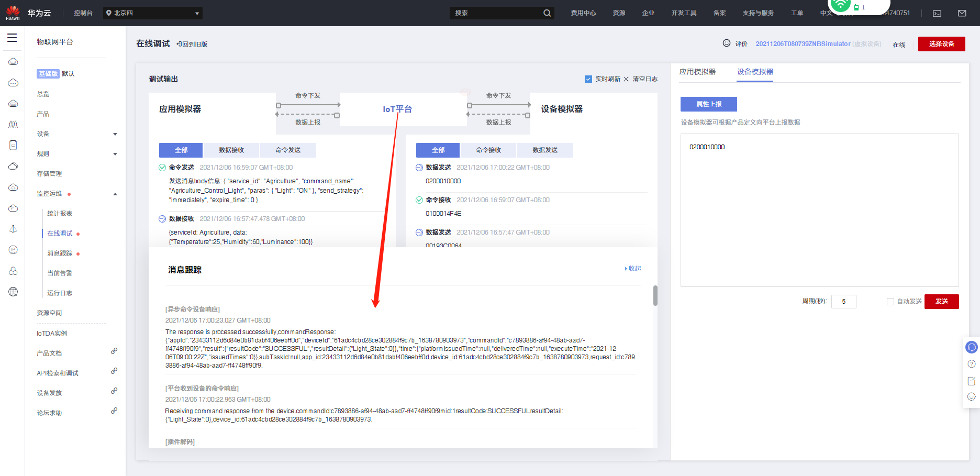Image resolution: width=980 pixels, height=476 pixels.
Task: Open 消息跟踪 in the sidebar
Action: [60, 253]
